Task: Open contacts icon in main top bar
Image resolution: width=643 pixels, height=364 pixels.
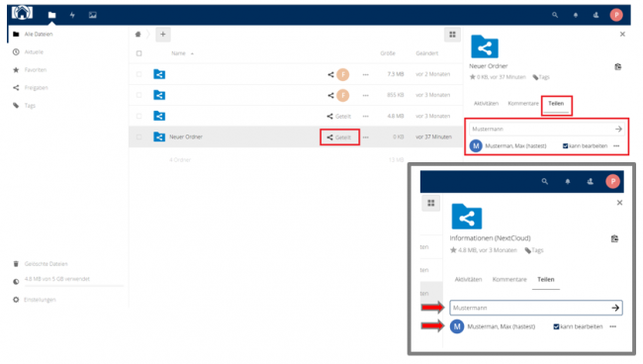Action: tap(596, 15)
